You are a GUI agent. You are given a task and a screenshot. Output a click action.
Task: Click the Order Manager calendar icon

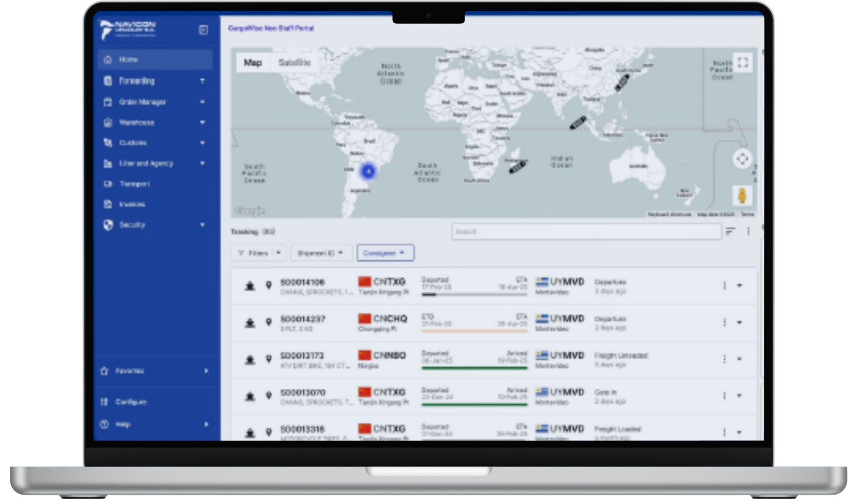coord(108,102)
